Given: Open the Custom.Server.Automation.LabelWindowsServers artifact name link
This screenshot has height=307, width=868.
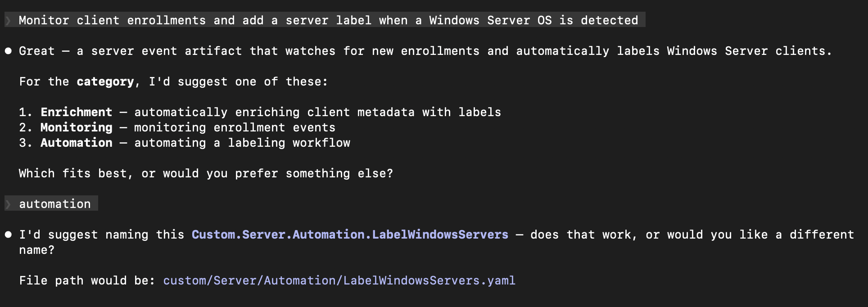Looking at the screenshot, I should point(350,235).
